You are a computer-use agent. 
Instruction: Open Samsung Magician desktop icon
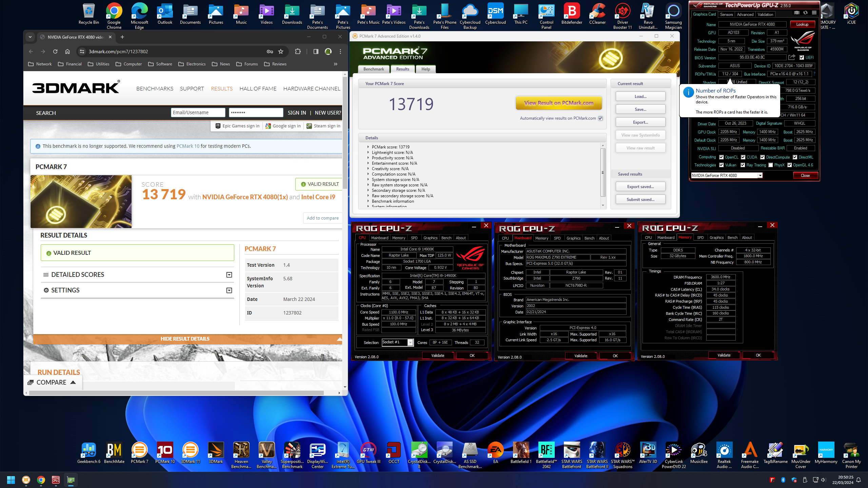pos(673,16)
